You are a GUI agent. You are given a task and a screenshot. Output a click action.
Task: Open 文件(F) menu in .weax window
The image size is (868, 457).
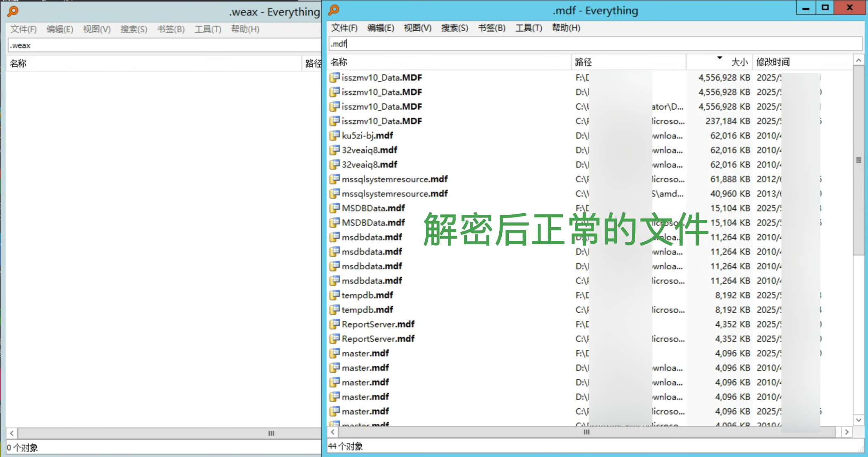pyautogui.click(x=23, y=29)
